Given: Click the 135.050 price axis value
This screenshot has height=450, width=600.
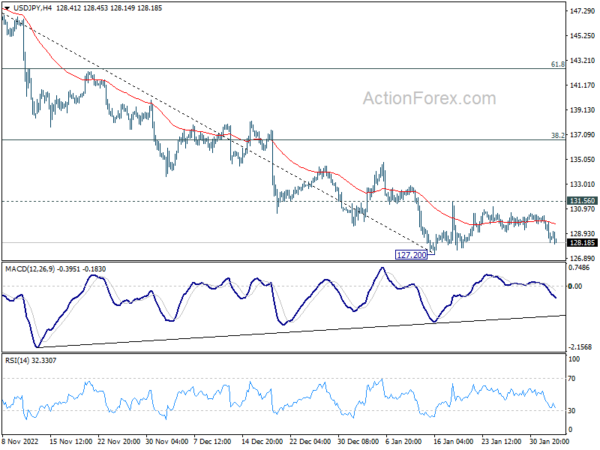Looking at the screenshot, I should pos(582,159).
